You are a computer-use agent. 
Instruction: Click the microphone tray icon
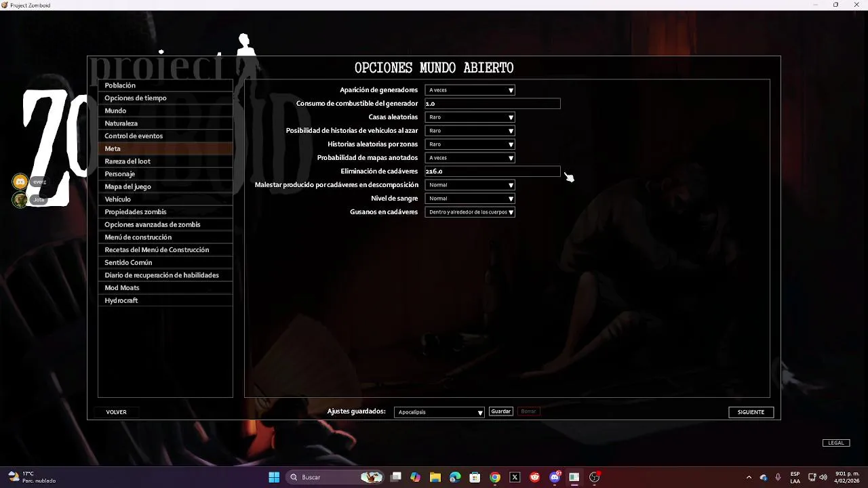click(x=778, y=477)
